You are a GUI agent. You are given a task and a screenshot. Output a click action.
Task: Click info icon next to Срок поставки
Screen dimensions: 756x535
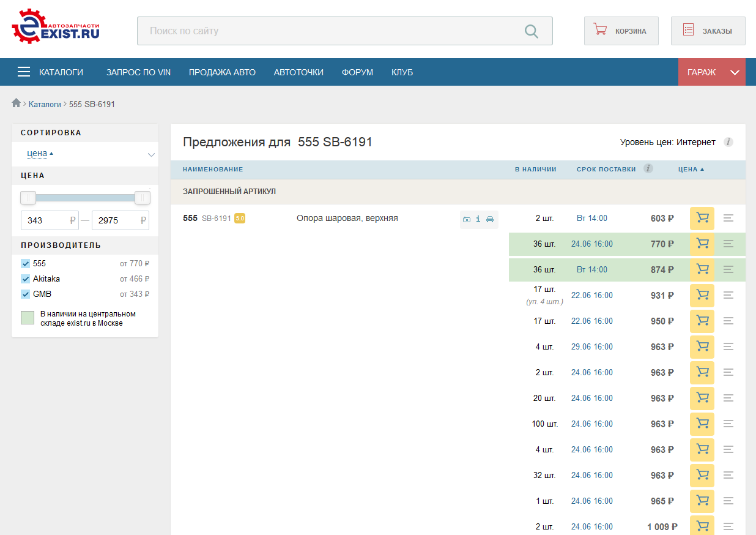pos(648,169)
